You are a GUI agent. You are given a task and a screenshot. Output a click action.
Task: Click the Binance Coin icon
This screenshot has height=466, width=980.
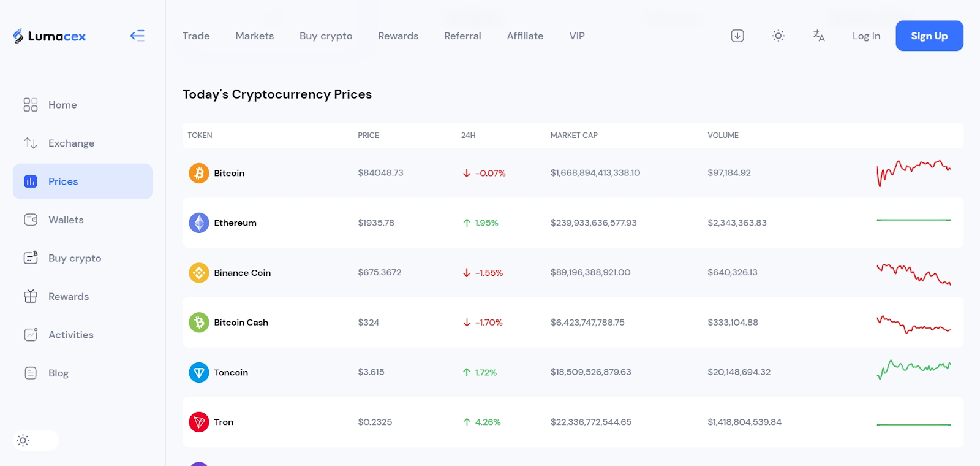(x=199, y=272)
